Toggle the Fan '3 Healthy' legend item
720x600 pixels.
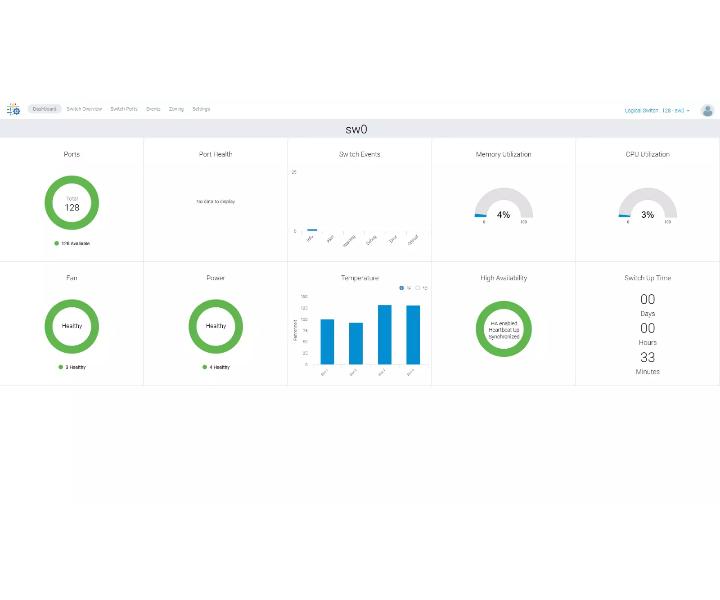(72, 367)
